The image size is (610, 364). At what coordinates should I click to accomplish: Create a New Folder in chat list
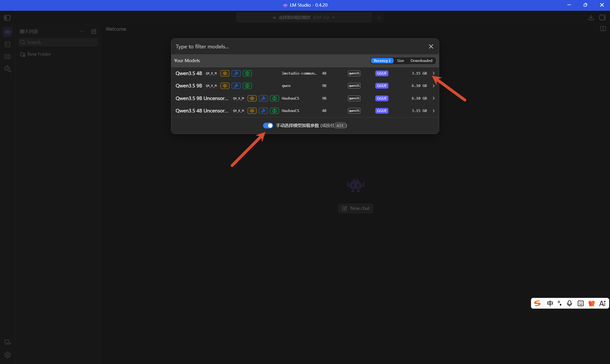36,54
